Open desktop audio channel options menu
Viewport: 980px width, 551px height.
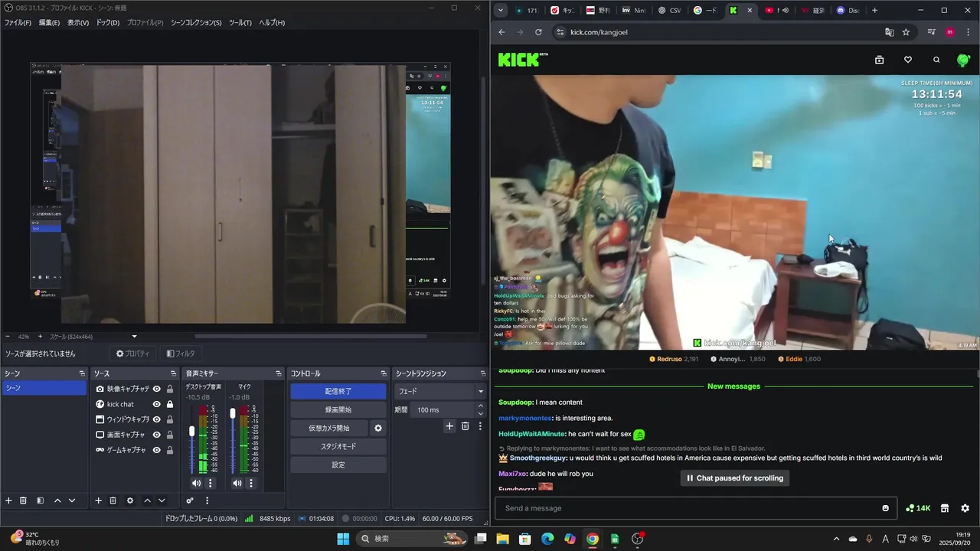point(211,483)
